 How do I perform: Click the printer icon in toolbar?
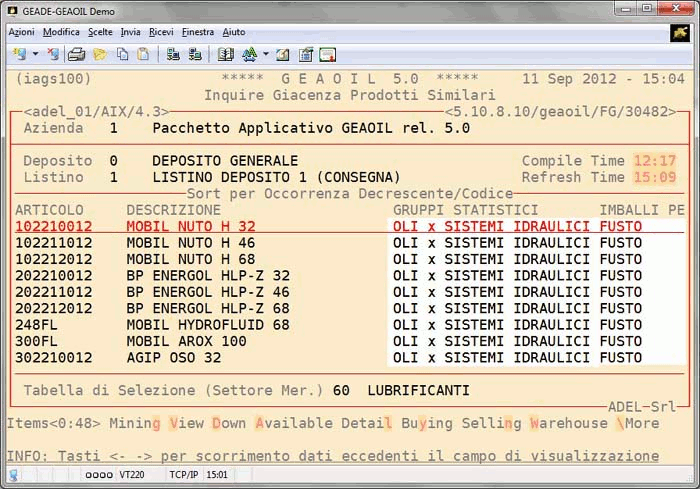click(x=76, y=54)
